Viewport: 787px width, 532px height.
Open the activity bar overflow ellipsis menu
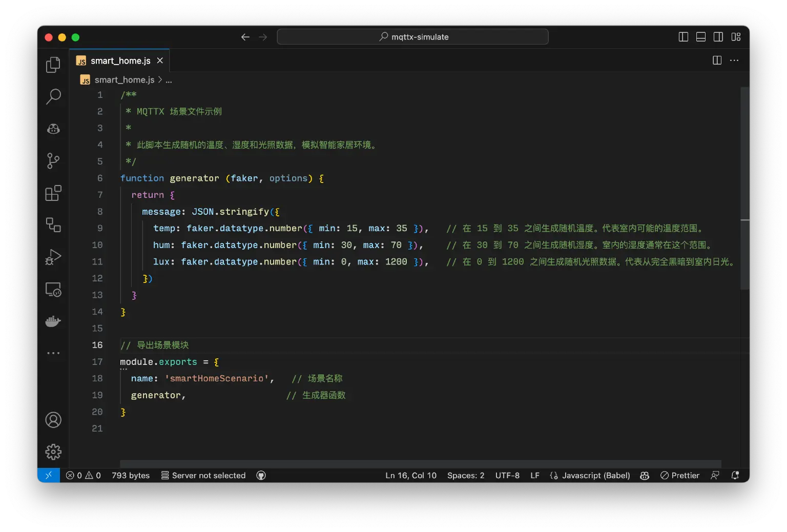[x=53, y=353]
